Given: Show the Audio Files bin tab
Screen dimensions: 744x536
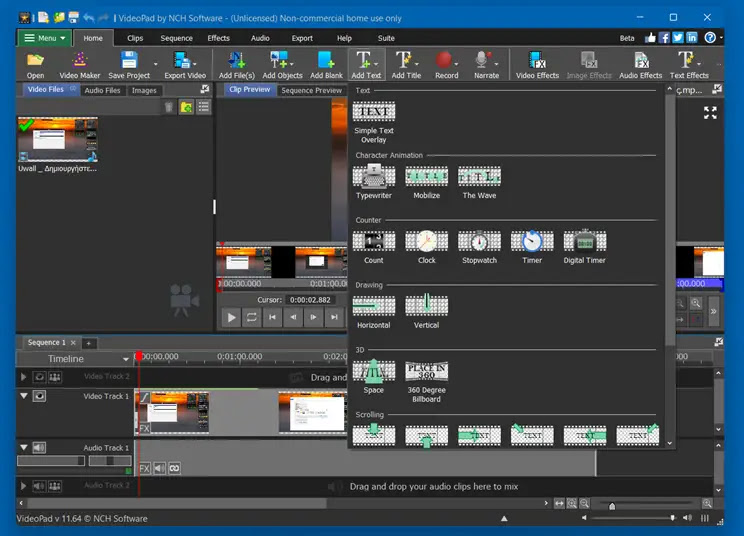Looking at the screenshot, I should point(102,90).
